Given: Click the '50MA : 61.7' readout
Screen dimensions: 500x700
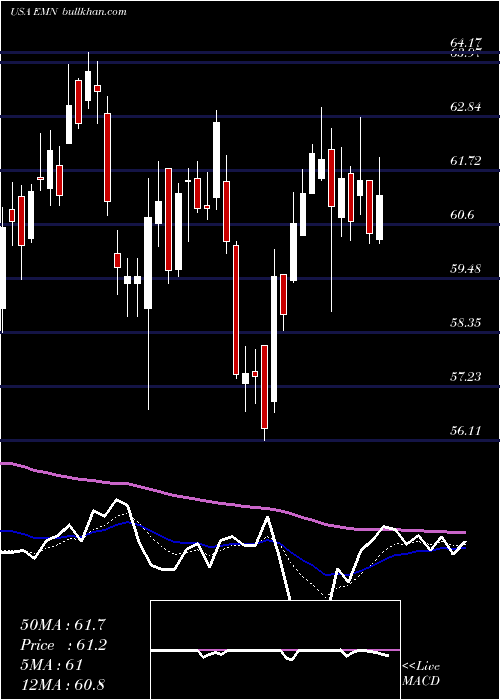Looking at the screenshot, I should pos(63,625).
